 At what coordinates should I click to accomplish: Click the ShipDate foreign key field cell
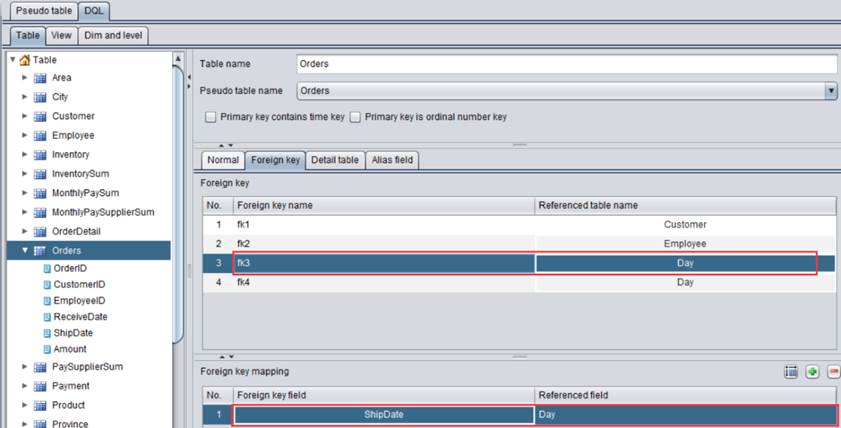pos(383,415)
